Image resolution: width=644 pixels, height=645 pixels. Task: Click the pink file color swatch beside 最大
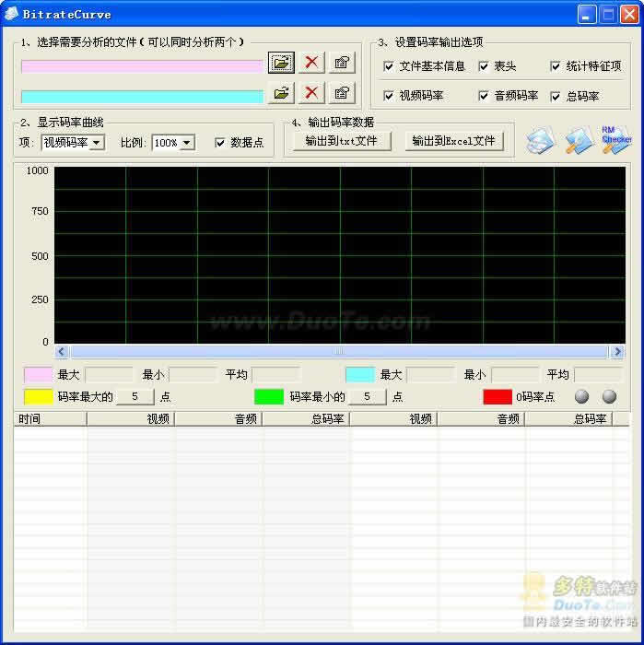[39, 375]
